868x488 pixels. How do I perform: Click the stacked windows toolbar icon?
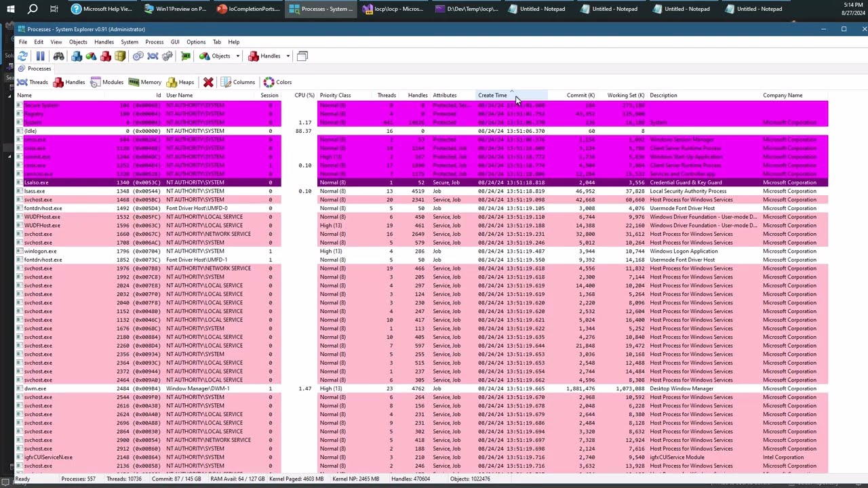pyautogui.click(x=302, y=56)
